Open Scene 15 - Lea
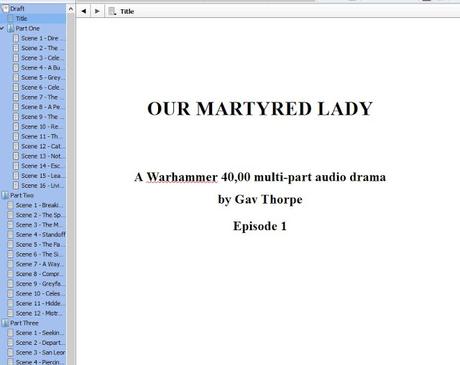Image resolution: width=460 pixels, height=365 pixels. [43, 176]
